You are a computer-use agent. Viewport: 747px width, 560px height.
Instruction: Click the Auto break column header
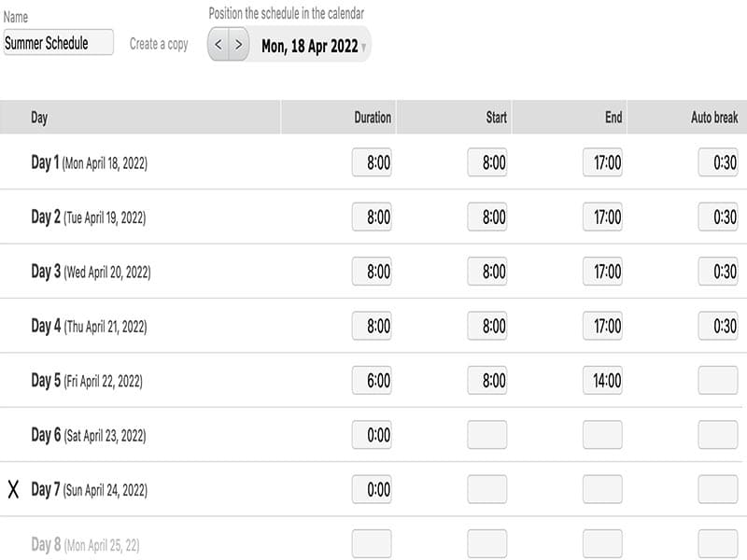click(714, 118)
